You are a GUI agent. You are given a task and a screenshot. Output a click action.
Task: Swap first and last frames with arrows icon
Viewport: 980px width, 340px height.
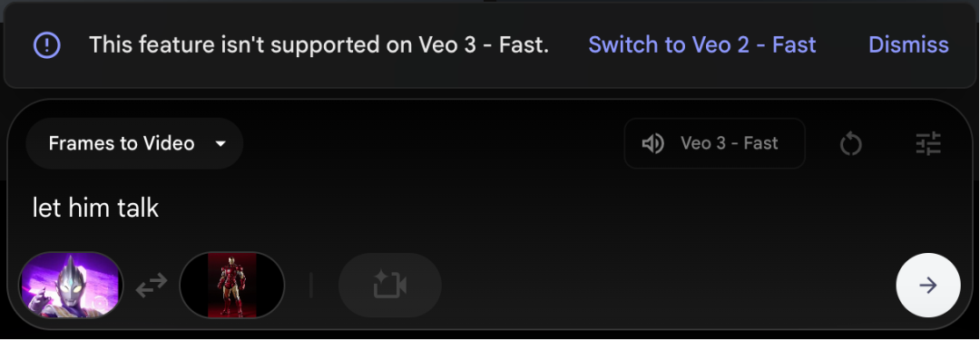coord(152,285)
